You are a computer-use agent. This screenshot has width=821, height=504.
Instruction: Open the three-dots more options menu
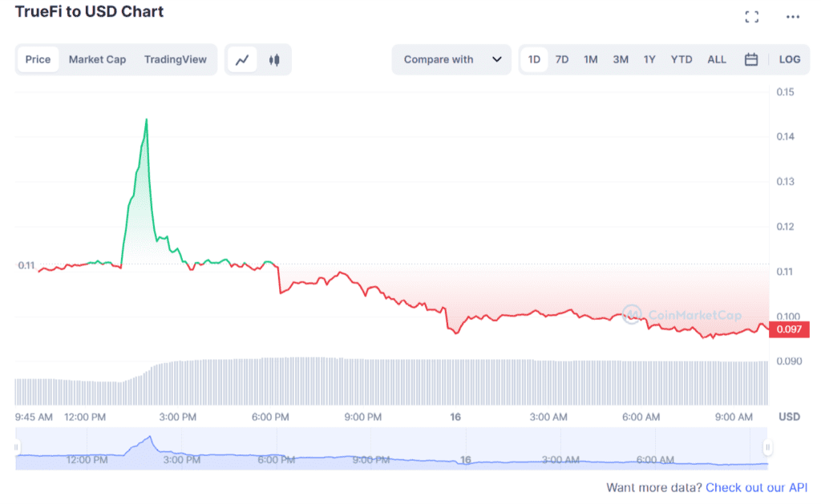click(793, 17)
